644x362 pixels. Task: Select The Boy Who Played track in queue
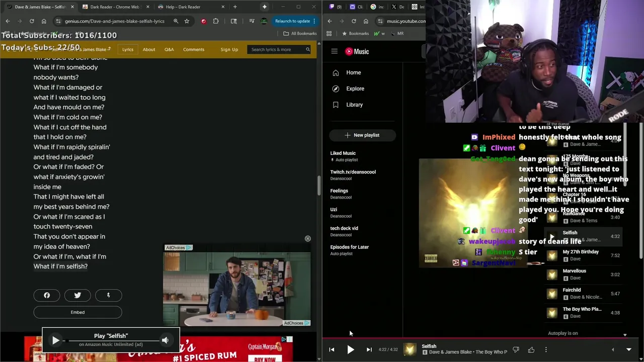(584, 313)
